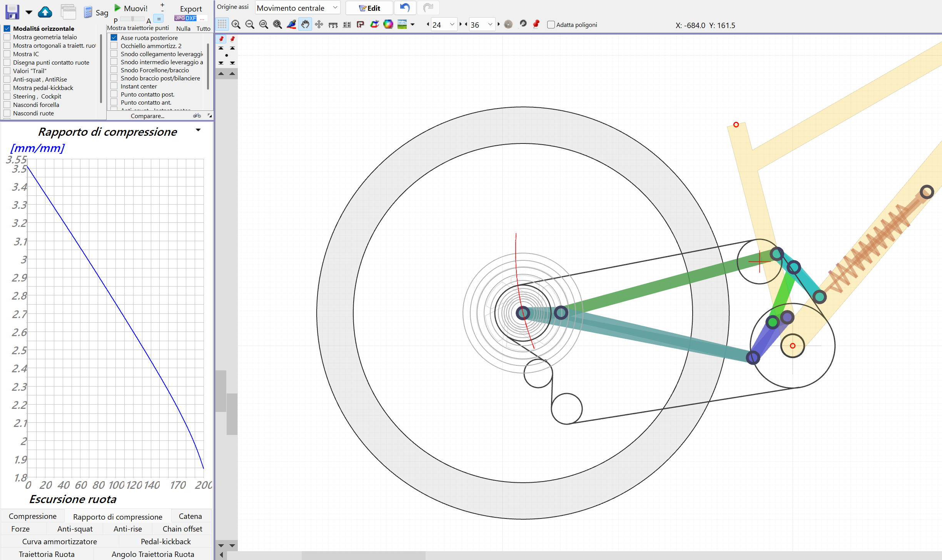The width and height of the screenshot is (942, 560).
Task: Expand the background image dropdown arrow
Action: (413, 25)
